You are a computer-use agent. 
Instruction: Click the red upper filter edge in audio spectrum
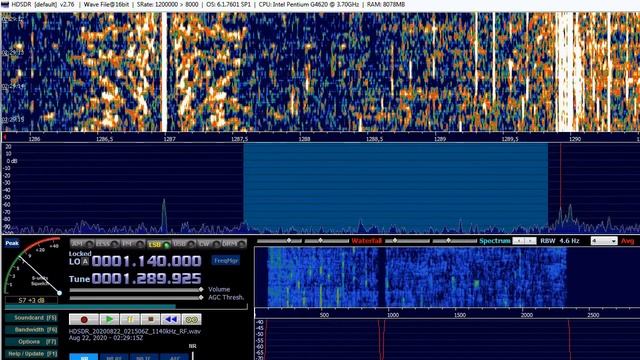coord(569,340)
